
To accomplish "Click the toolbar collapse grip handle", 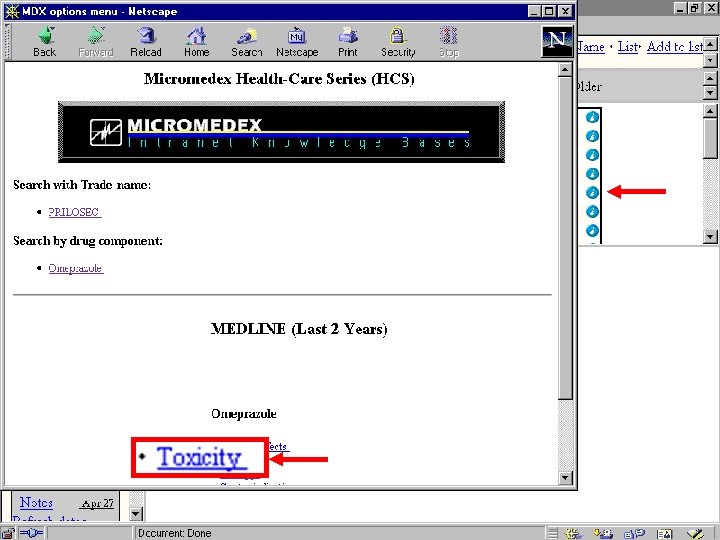I will tap(7, 42).
